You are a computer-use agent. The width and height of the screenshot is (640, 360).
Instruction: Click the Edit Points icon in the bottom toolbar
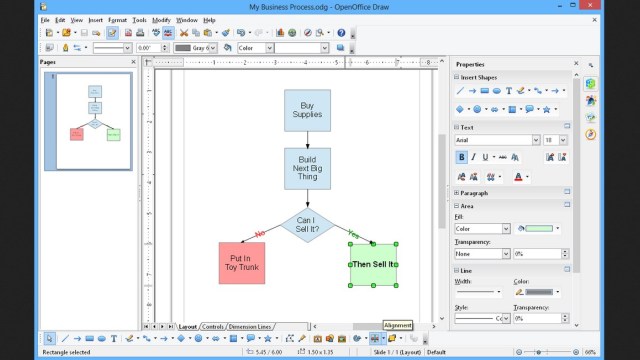pos(290,338)
